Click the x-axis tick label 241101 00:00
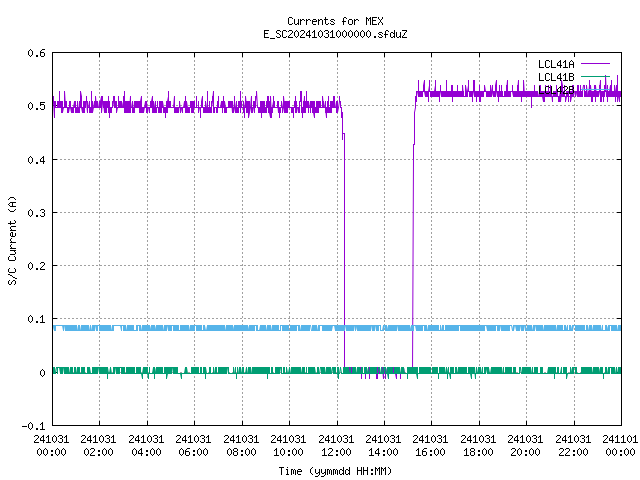Screen dimensions: 640x480 click(x=620, y=446)
